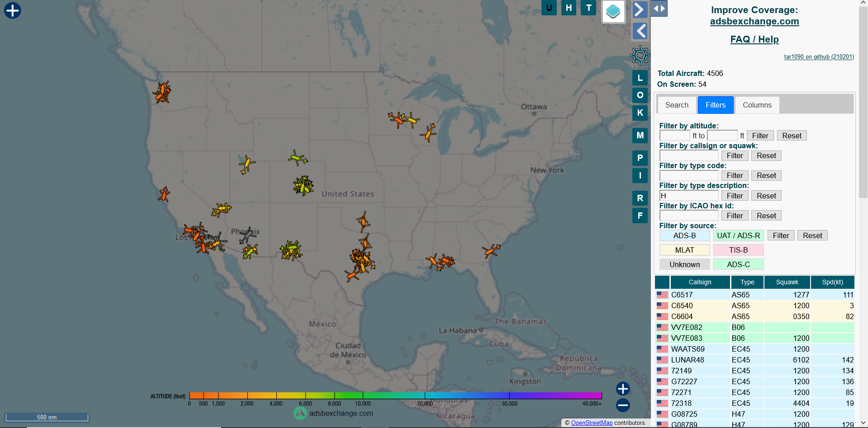Screen dimensions: 868x428
Task: Switch to Search tab
Action: pos(677,105)
